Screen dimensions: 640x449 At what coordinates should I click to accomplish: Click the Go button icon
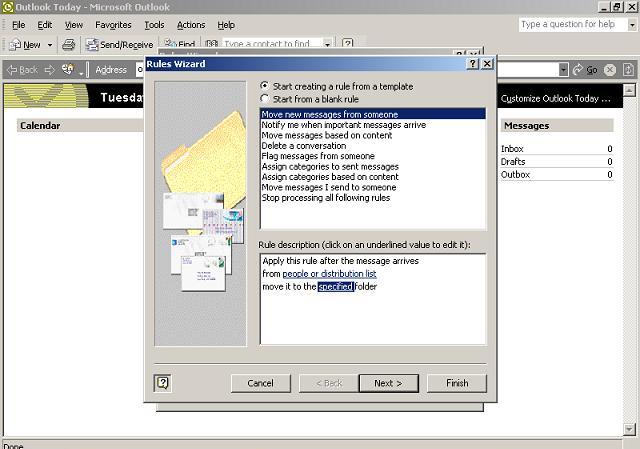click(x=585, y=70)
